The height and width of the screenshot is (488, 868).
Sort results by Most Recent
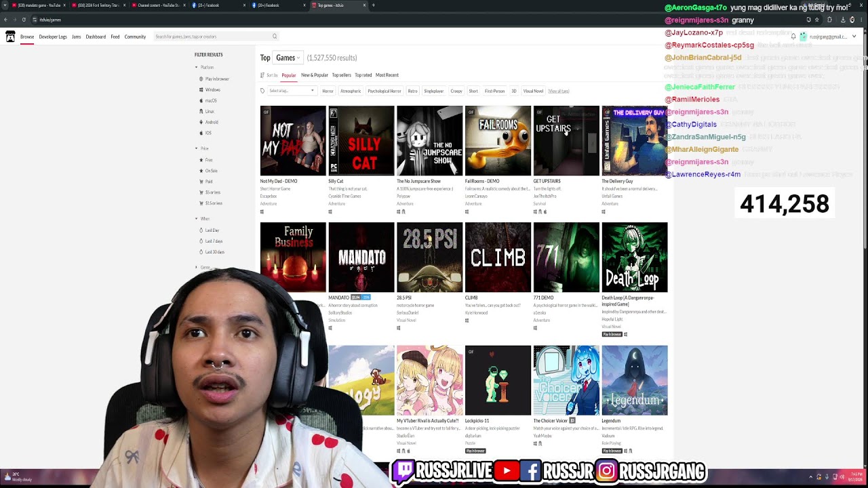(x=387, y=75)
